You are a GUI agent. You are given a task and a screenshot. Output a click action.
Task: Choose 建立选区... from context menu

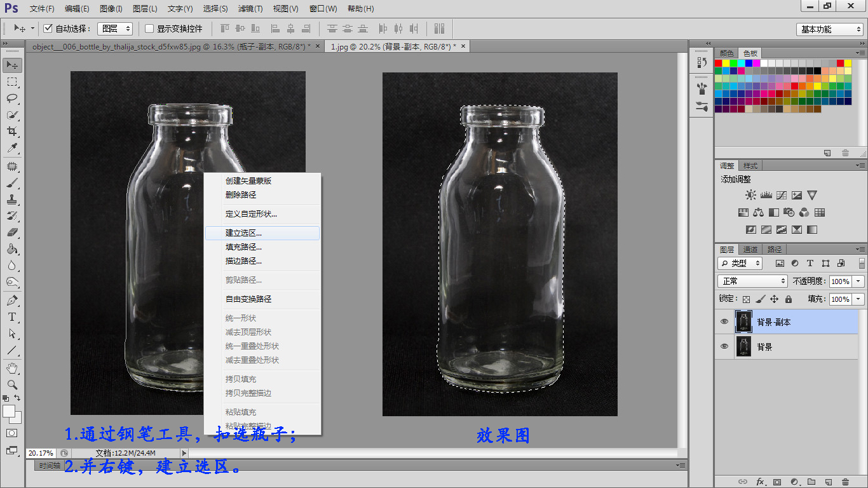(262, 233)
